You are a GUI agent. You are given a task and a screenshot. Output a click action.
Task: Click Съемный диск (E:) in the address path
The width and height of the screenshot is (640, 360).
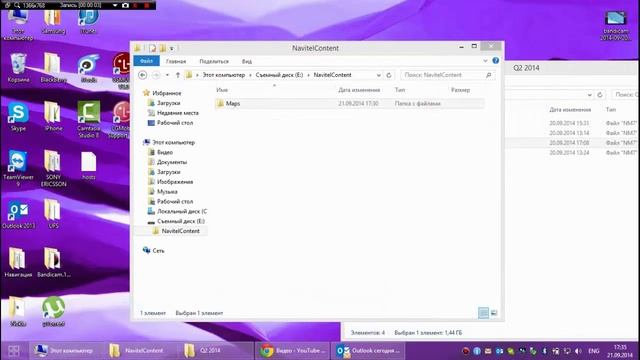click(x=279, y=75)
